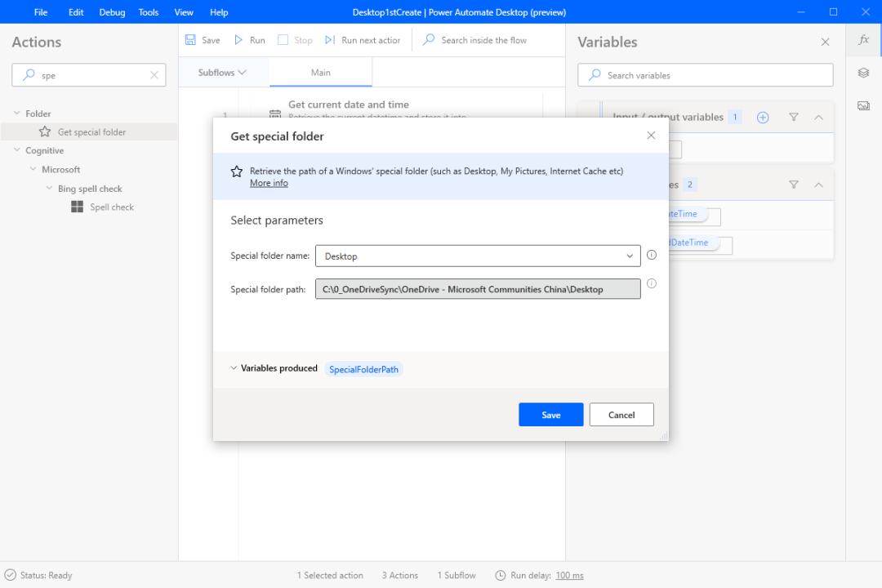
Task: Click info icon beside Special folder path
Action: click(x=652, y=283)
